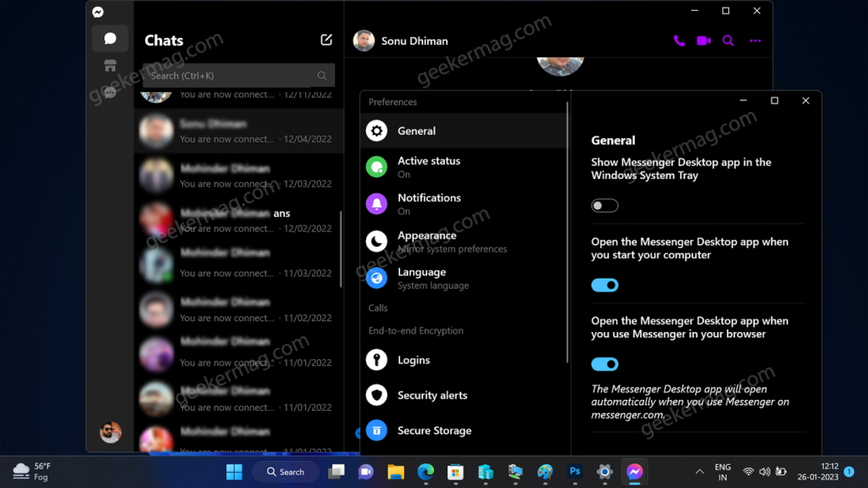Open Wi-Fi network settings in tray
The height and width of the screenshot is (488, 868).
748,472
